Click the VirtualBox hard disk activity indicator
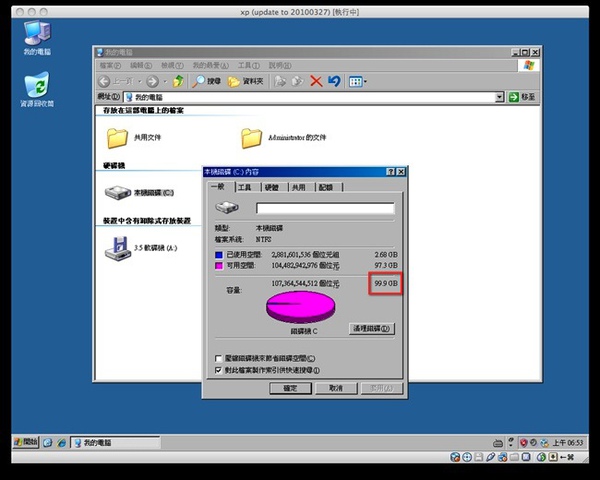600x480 pixels. [455, 457]
